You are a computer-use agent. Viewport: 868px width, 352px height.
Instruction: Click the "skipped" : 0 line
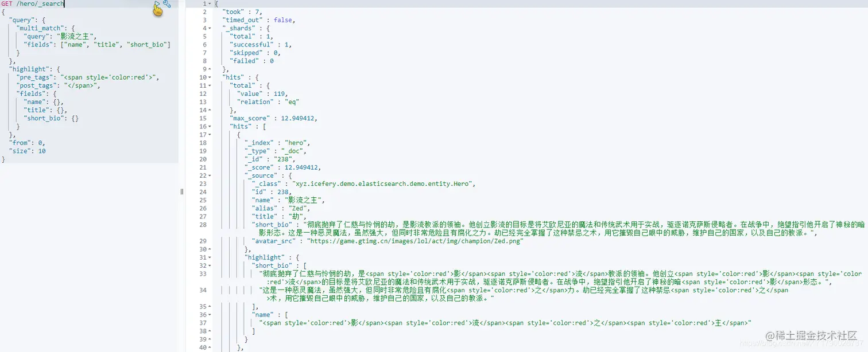255,52
